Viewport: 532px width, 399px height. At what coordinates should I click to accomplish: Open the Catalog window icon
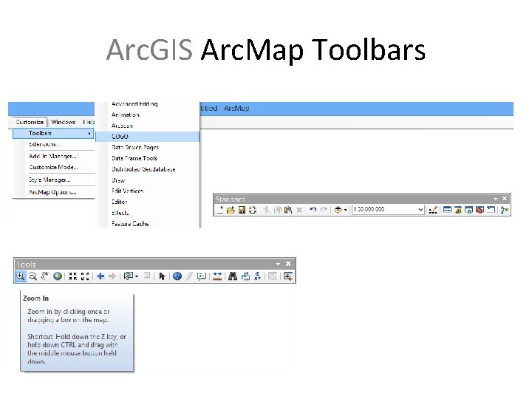pos(458,210)
